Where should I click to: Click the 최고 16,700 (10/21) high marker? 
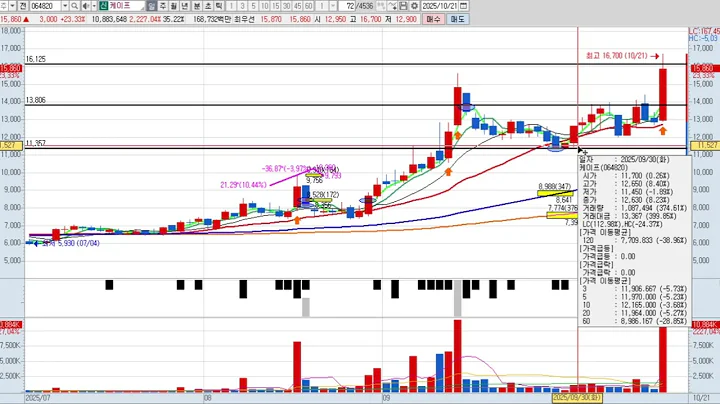pos(622,56)
